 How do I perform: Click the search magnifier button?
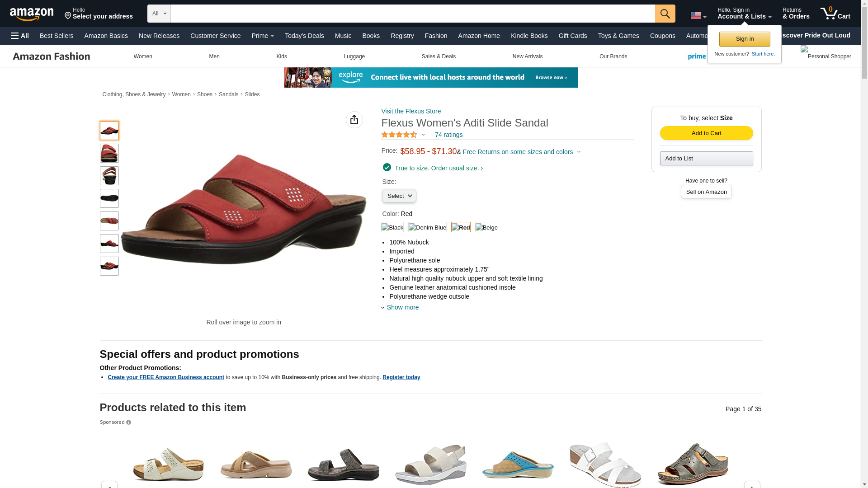665,14
